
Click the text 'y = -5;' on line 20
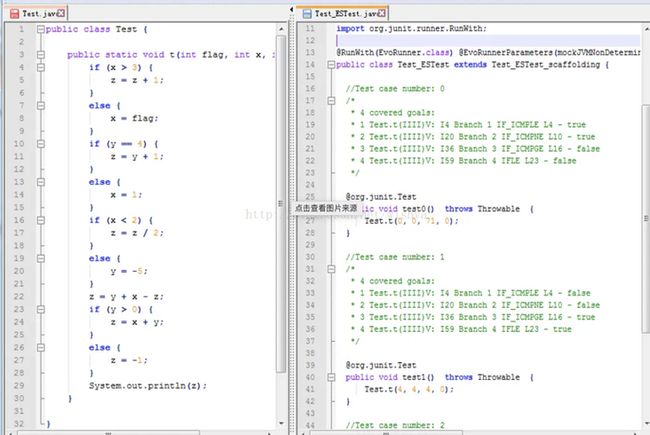129,271
